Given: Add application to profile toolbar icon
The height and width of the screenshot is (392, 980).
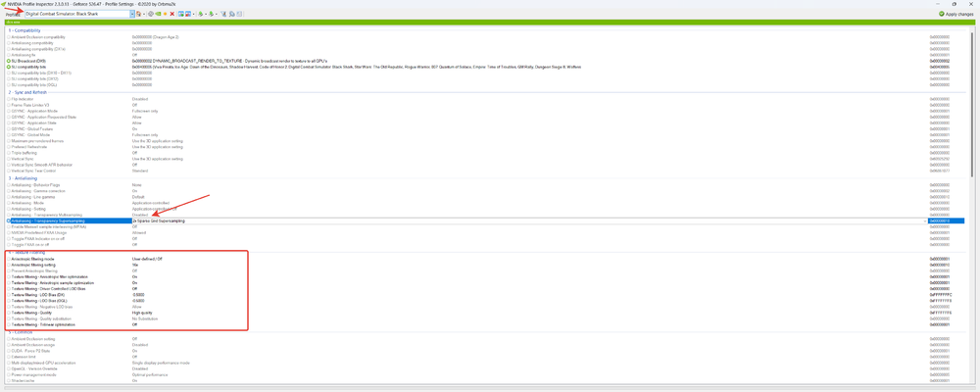Looking at the screenshot, I should pos(181,14).
